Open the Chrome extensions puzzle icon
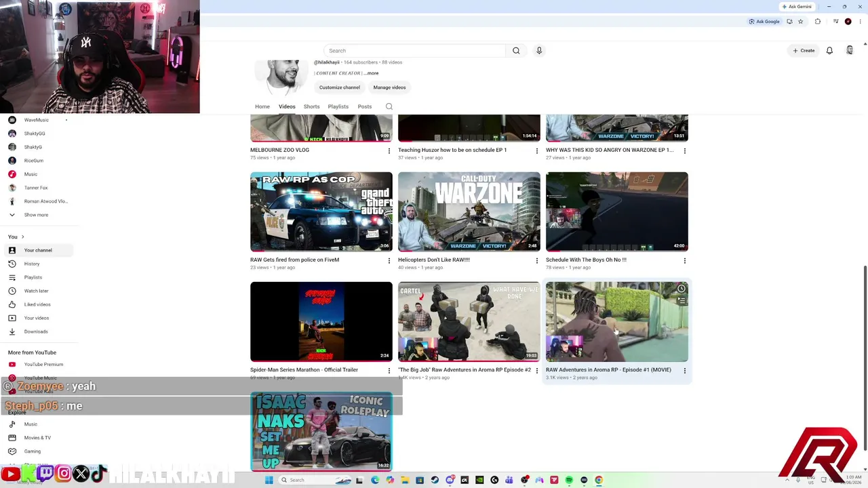 tap(818, 22)
